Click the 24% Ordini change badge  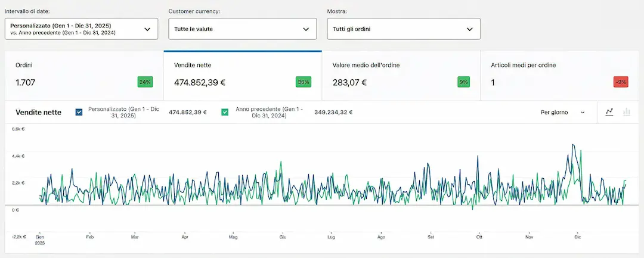point(145,82)
